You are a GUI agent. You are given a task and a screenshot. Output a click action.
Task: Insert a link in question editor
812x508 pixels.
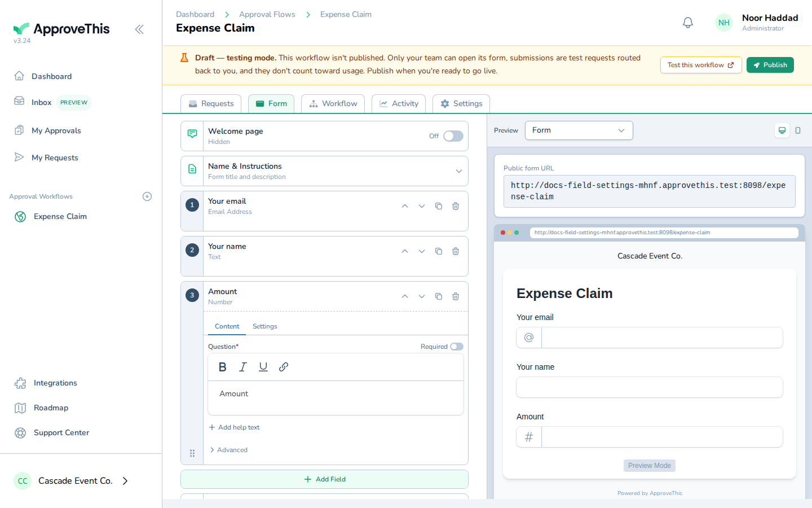click(x=284, y=367)
